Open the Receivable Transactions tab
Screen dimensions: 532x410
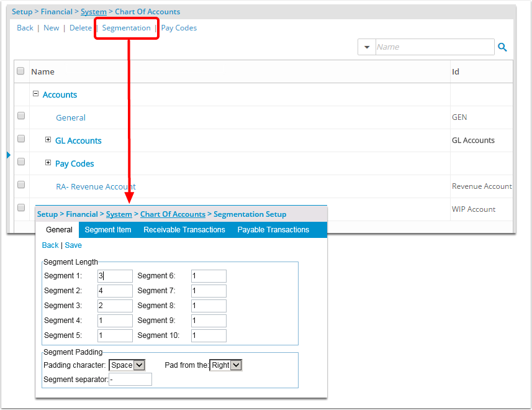pos(184,230)
